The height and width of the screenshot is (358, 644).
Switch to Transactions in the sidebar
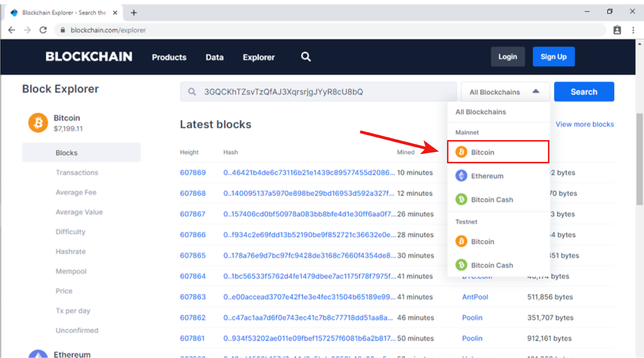click(x=77, y=172)
